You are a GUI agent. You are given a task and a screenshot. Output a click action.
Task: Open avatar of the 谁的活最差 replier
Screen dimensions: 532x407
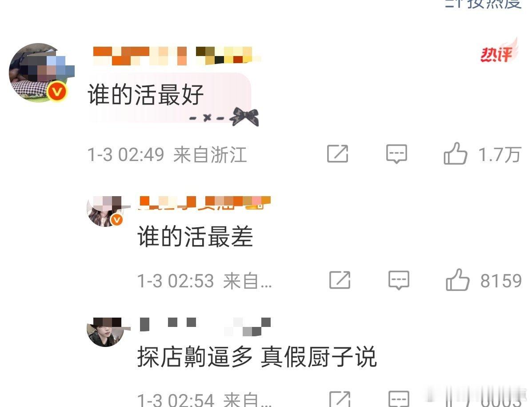[105, 211]
